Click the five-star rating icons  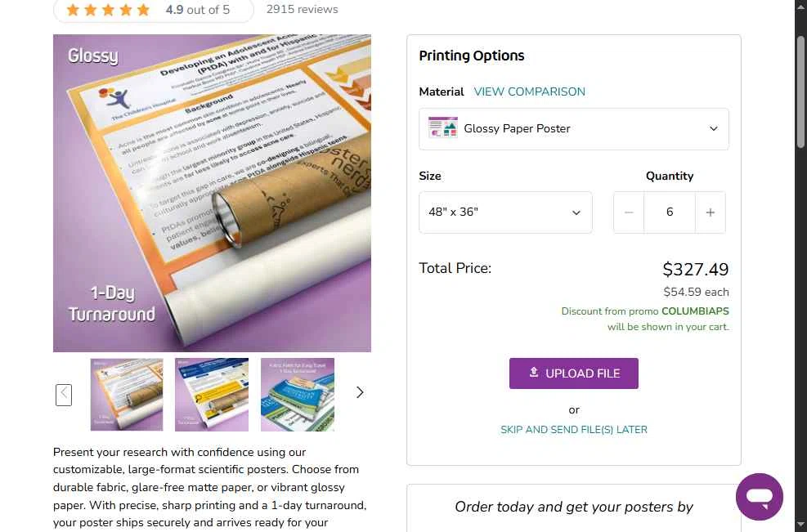[x=109, y=10]
